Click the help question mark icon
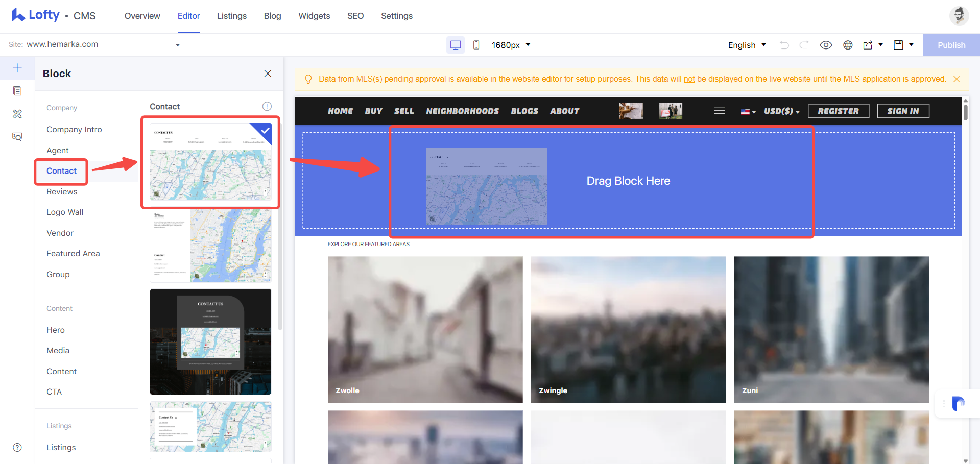Viewport: 980px width, 464px height. point(17,447)
